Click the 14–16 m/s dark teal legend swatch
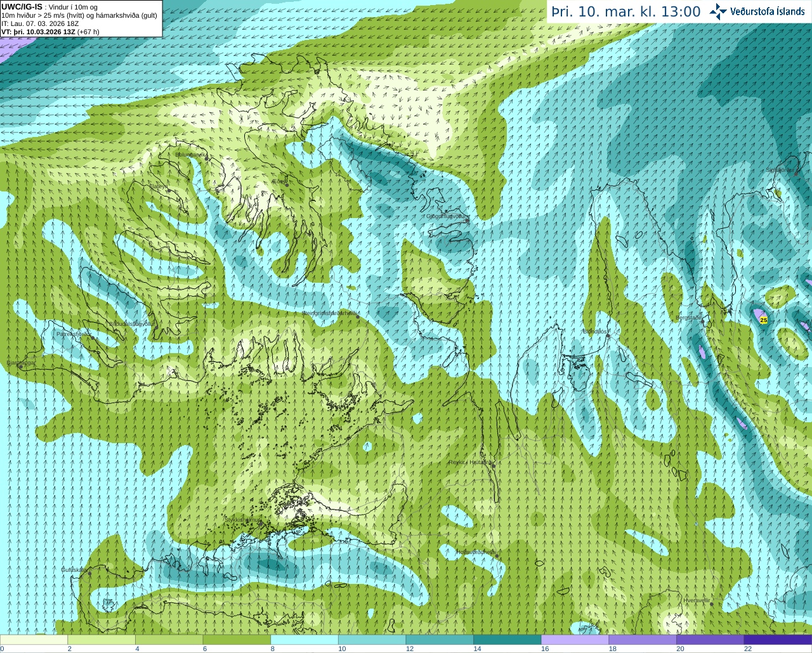The width and height of the screenshot is (812, 653). (x=507, y=639)
